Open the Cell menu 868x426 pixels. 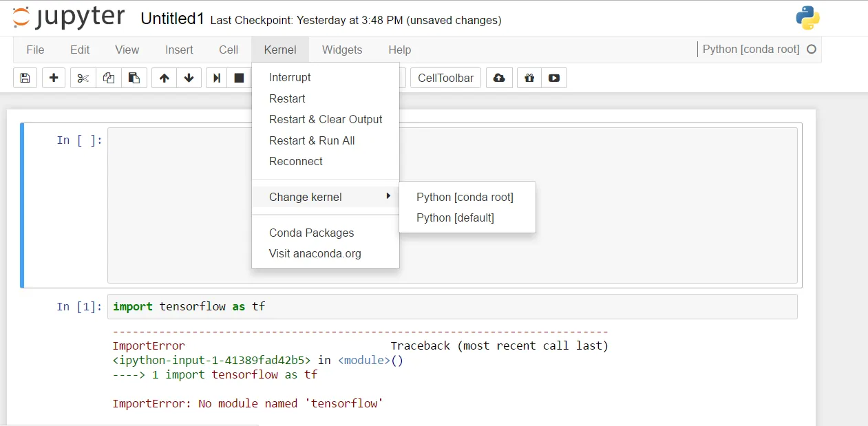(229, 50)
